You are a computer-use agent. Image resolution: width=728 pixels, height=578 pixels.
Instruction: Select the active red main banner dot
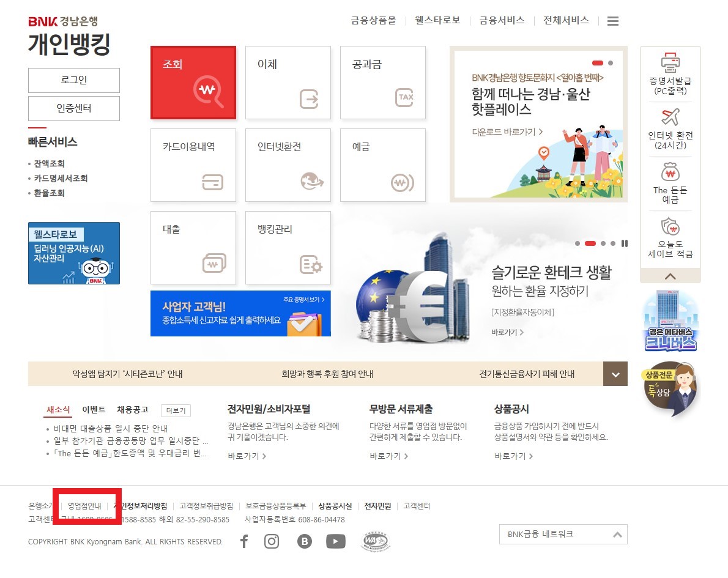590,243
